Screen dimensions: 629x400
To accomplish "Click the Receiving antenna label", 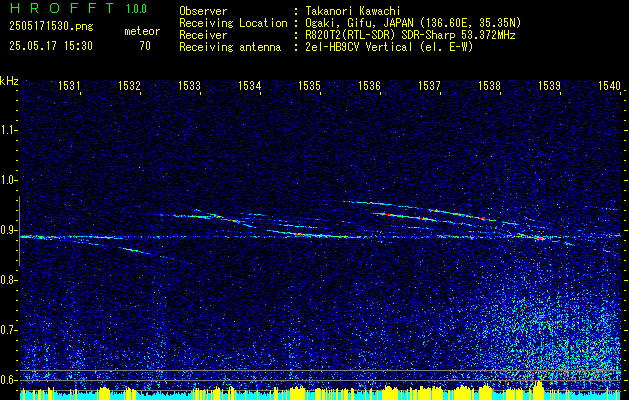I will click(x=230, y=47).
